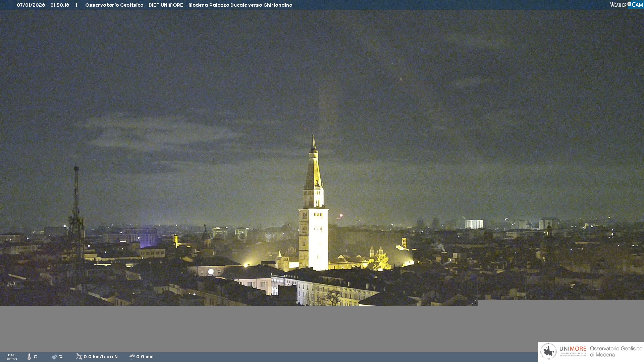Click the humidity droplets icon

point(54,357)
